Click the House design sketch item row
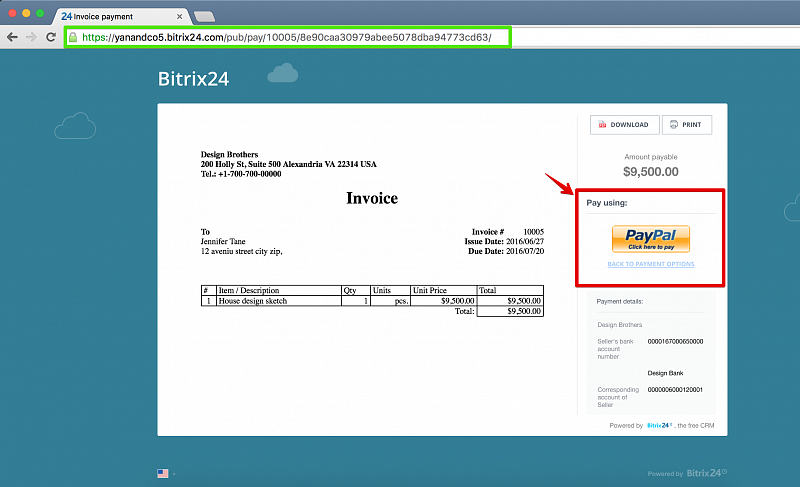This screenshot has width=800, height=487. point(372,301)
